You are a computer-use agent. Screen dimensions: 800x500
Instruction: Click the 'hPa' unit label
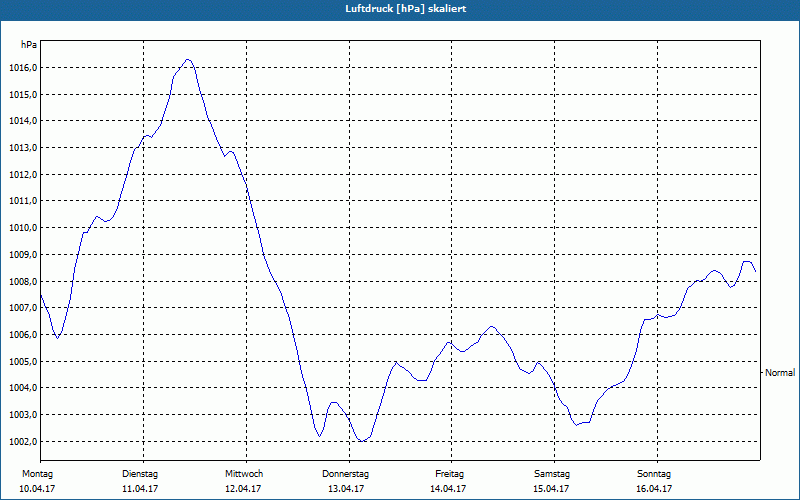click(x=29, y=45)
